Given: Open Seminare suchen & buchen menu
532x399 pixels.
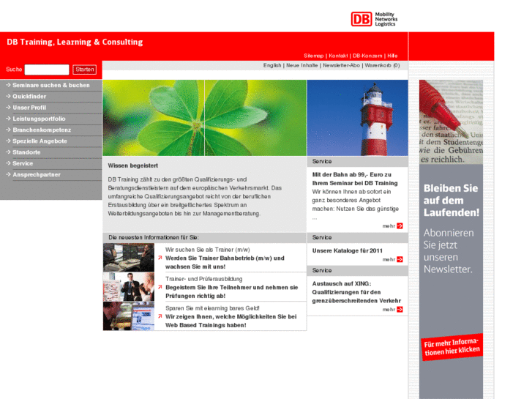Looking at the screenshot, I should click(51, 85).
